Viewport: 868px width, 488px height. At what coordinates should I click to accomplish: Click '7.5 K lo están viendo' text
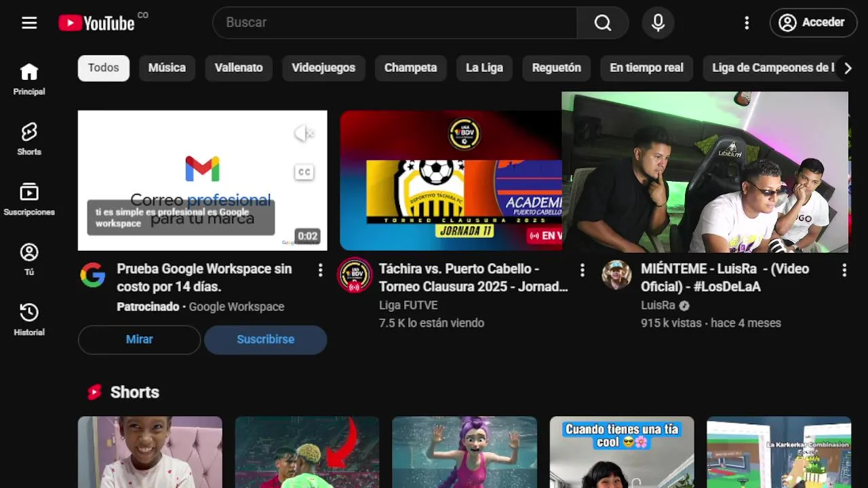(x=432, y=323)
